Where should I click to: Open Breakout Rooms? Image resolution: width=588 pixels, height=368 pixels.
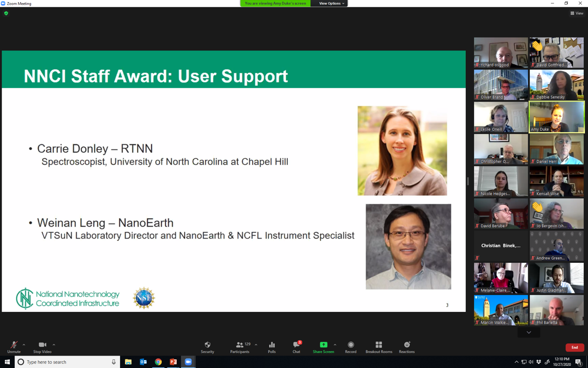pos(378,345)
